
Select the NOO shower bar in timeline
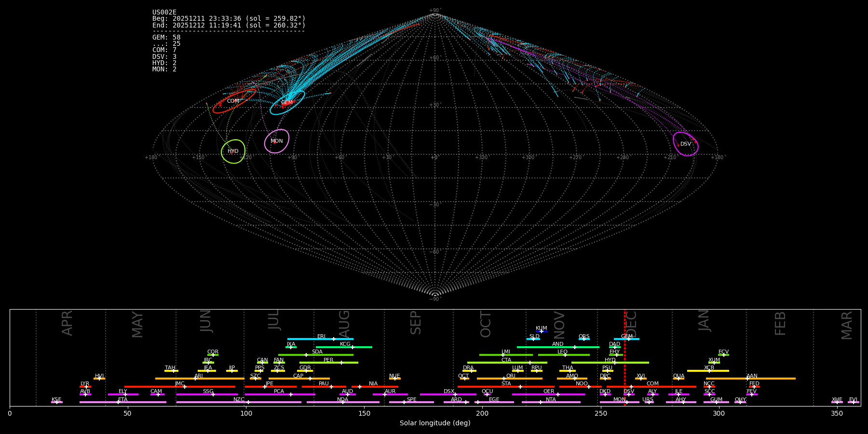(x=581, y=387)
